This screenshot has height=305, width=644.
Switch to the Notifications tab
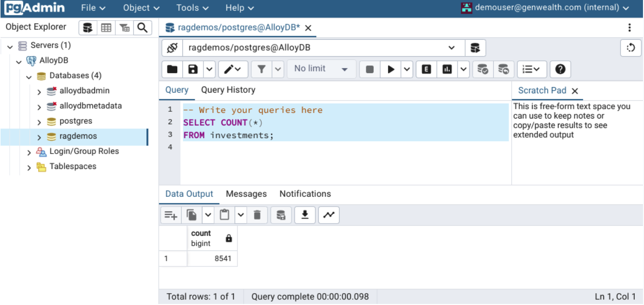(x=305, y=194)
